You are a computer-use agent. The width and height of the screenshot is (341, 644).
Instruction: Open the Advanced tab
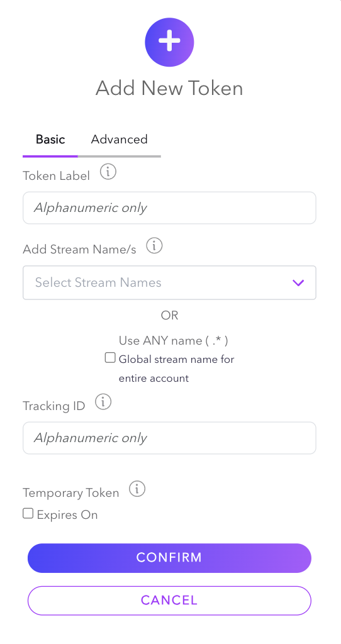pyautogui.click(x=119, y=140)
